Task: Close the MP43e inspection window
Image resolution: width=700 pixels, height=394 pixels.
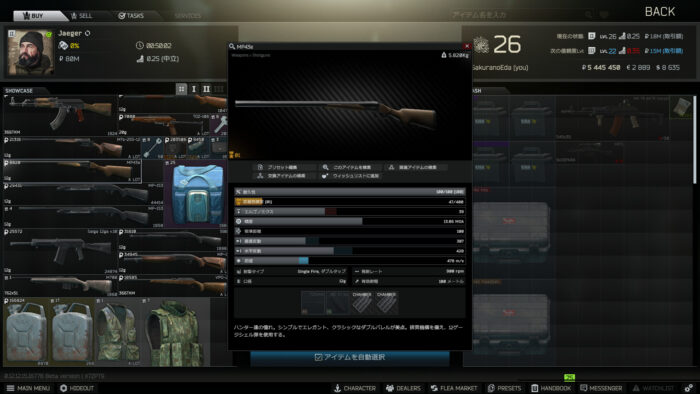Action: (467, 46)
